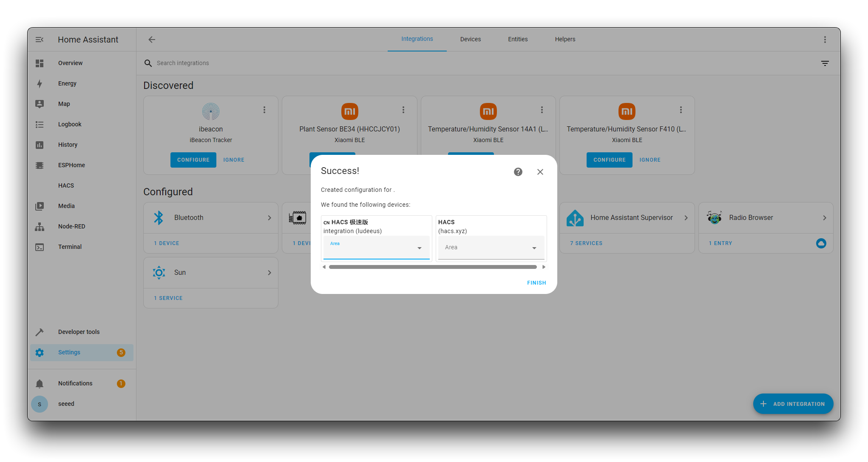
Task: Open Temperature/Humidity Sensor F410 options menu
Action: 681,110
